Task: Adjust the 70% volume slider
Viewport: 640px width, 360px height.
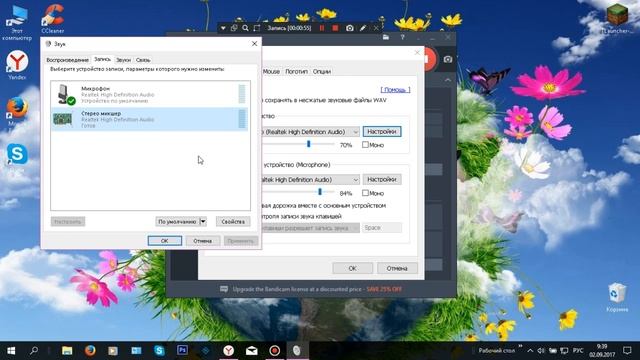Action: 309,144
